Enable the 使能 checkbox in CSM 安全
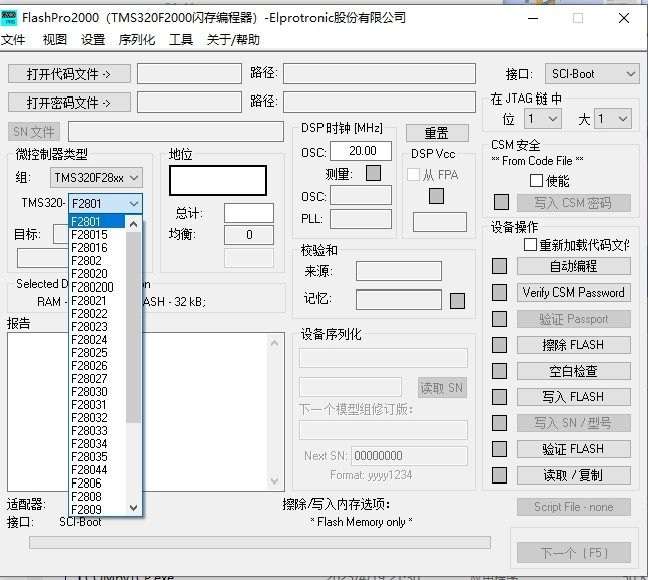The height and width of the screenshot is (580, 648). pos(536,181)
